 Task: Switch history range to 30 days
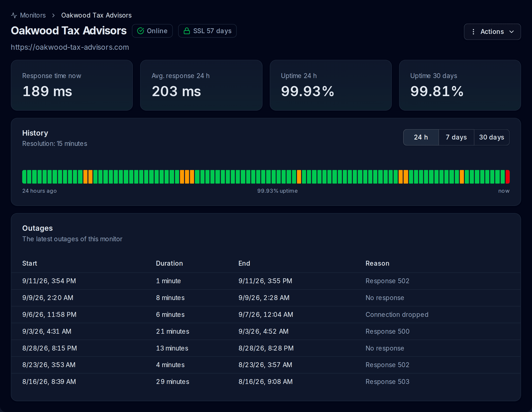(492, 137)
